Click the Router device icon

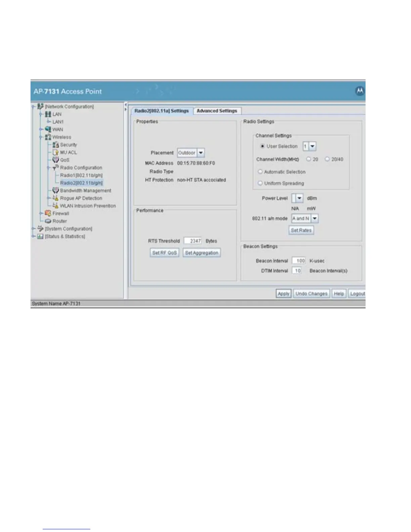(x=48, y=221)
